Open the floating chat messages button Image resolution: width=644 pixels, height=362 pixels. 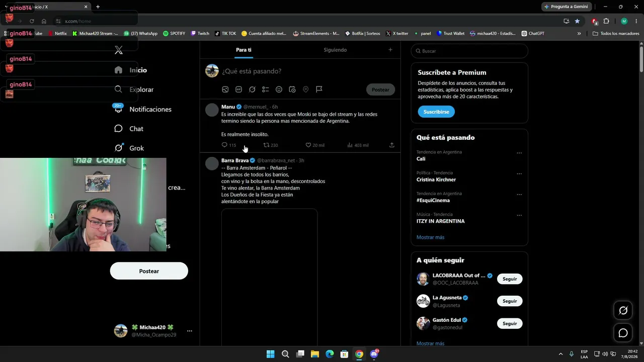tap(623, 333)
